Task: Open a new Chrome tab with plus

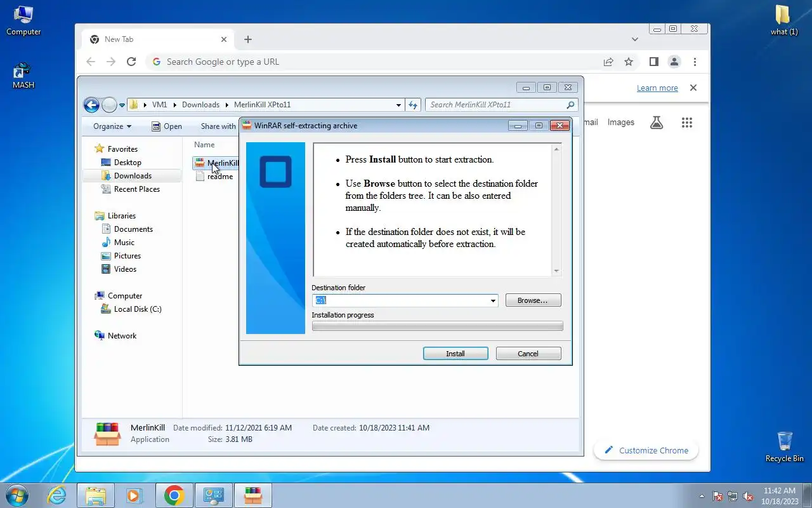Action: pos(248,39)
